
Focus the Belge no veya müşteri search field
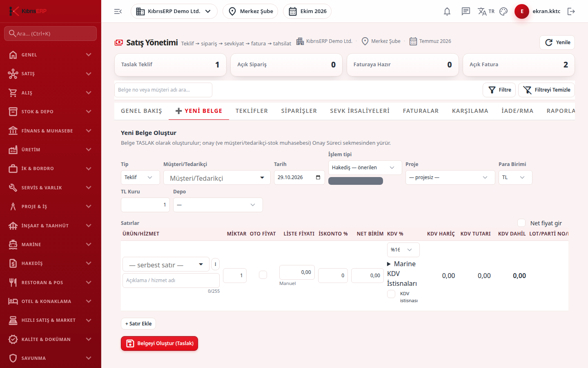[163, 90]
